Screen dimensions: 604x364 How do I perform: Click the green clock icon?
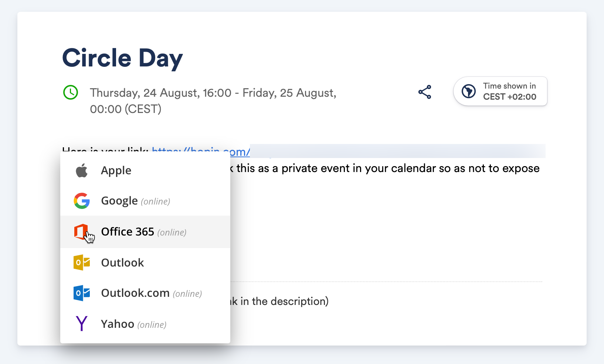[71, 92]
